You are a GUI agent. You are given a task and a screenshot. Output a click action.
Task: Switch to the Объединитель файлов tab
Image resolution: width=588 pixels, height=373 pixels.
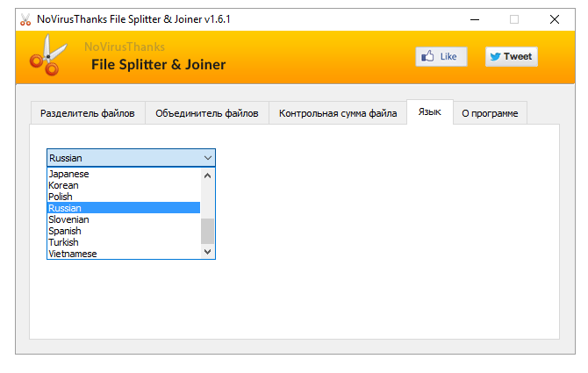click(206, 113)
